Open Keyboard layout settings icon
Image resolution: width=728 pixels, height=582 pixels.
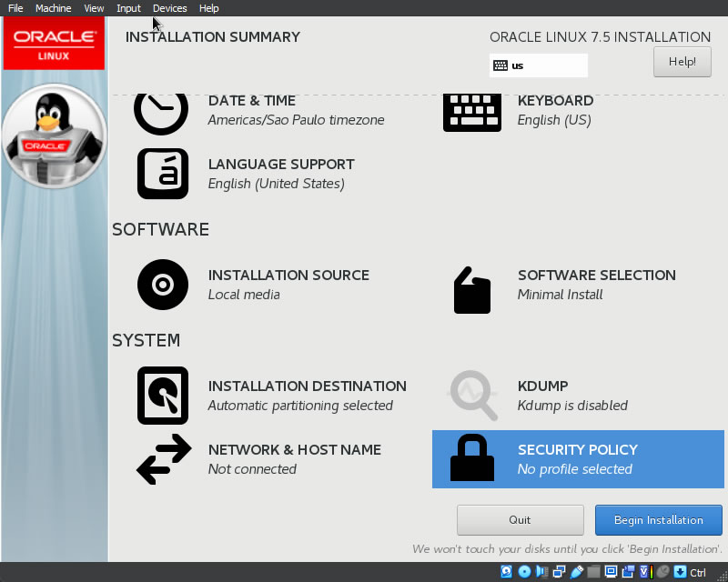click(472, 113)
